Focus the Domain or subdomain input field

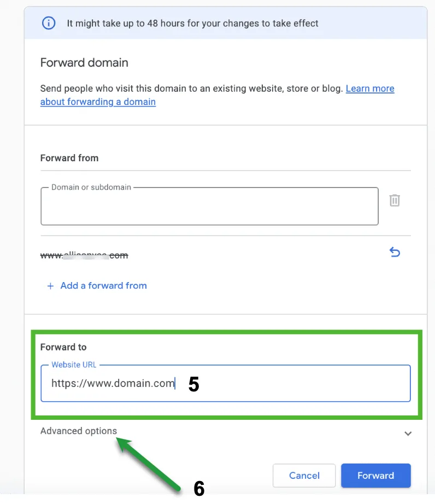[x=209, y=206]
